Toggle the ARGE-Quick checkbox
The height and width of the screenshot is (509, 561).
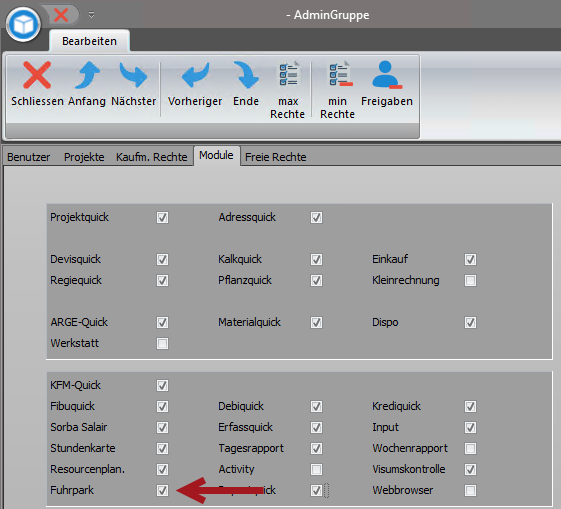tap(162, 323)
